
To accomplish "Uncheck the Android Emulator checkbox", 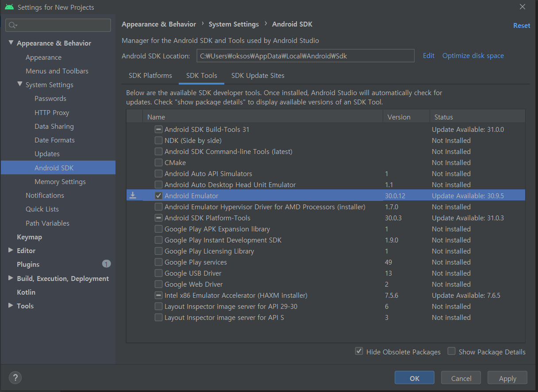I will click(158, 196).
